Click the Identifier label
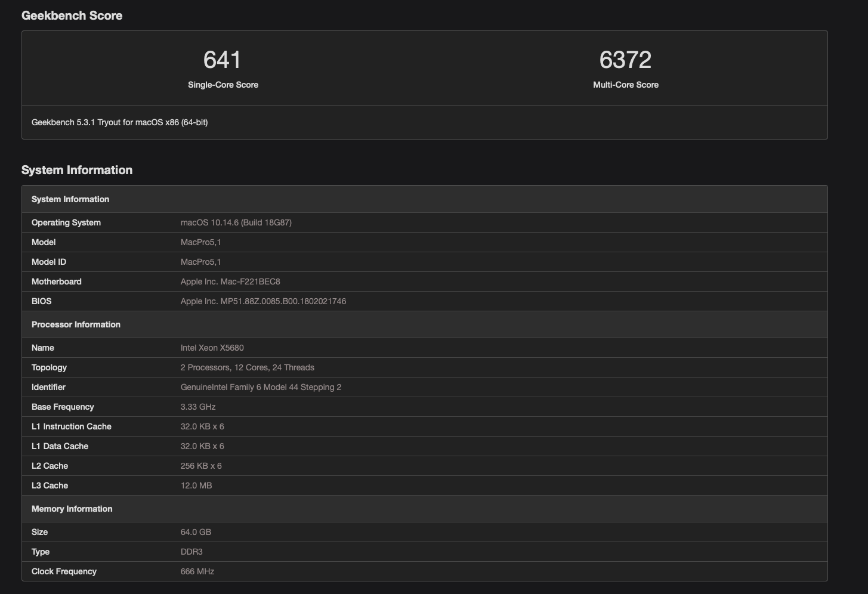Viewport: 868px width, 594px height. (x=48, y=387)
